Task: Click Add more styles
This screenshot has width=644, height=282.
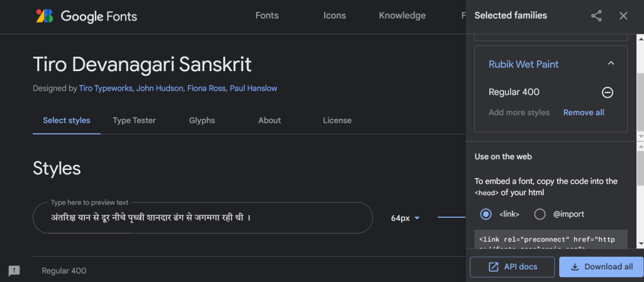Action: 519,113
